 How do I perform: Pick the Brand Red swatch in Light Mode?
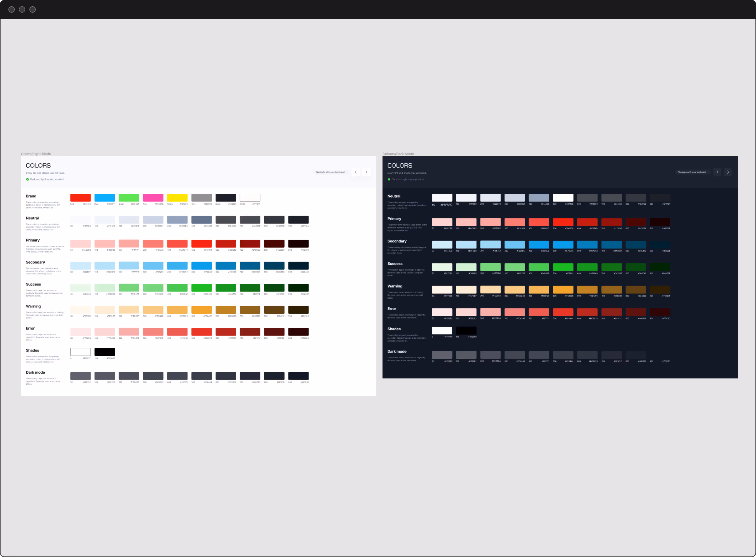click(x=81, y=198)
